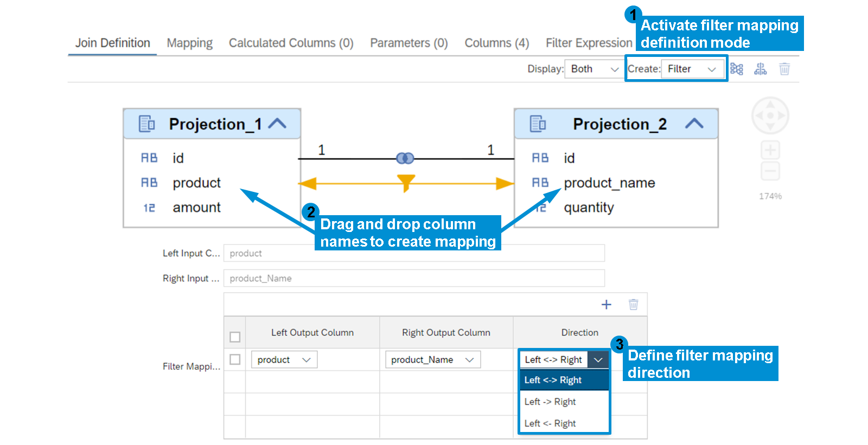Click the Left Input Column field
Viewport: 868px width, 445px height.
click(x=413, y=253)
